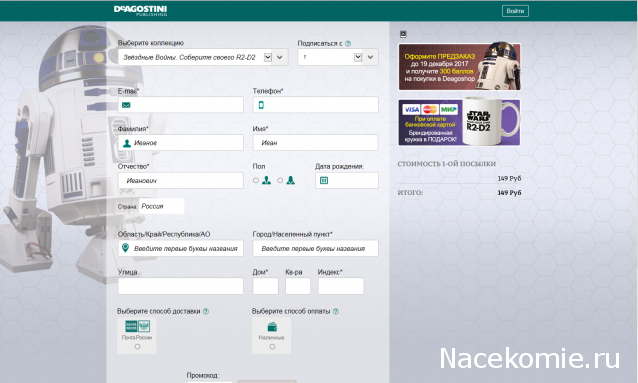Open the preorder 300 points banner
Screen dimensions: 638x383
[459, 67]
